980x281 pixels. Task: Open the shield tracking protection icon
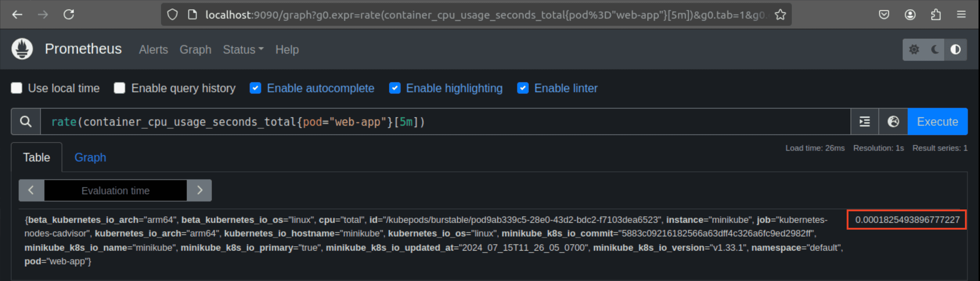click(x=172, y=14)
